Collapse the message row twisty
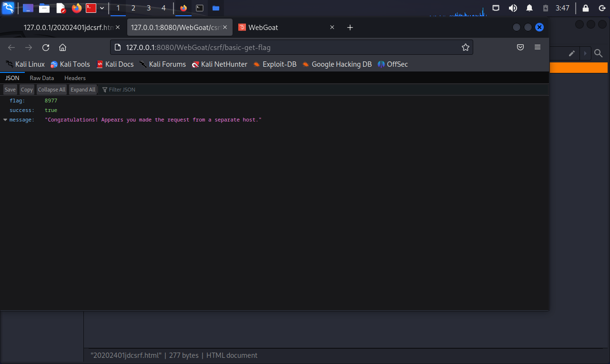This screenshot has height=364, width=610. coord(5,120)
